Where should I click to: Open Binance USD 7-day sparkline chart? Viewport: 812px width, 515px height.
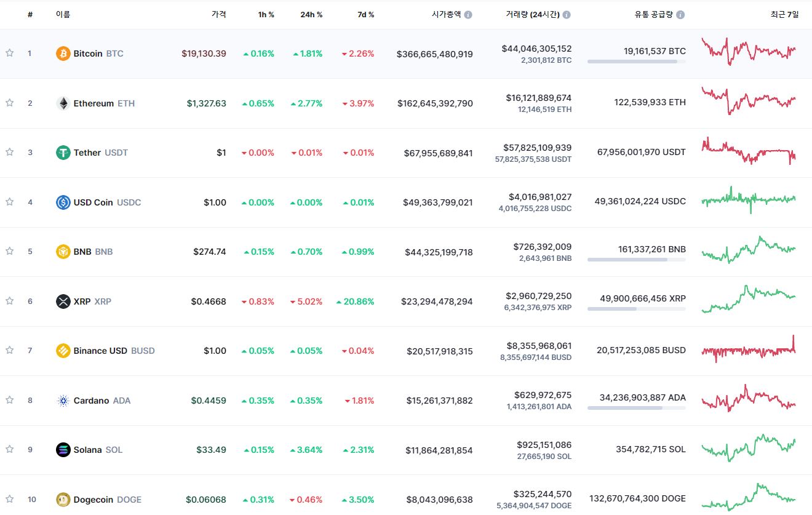(749, 349)
